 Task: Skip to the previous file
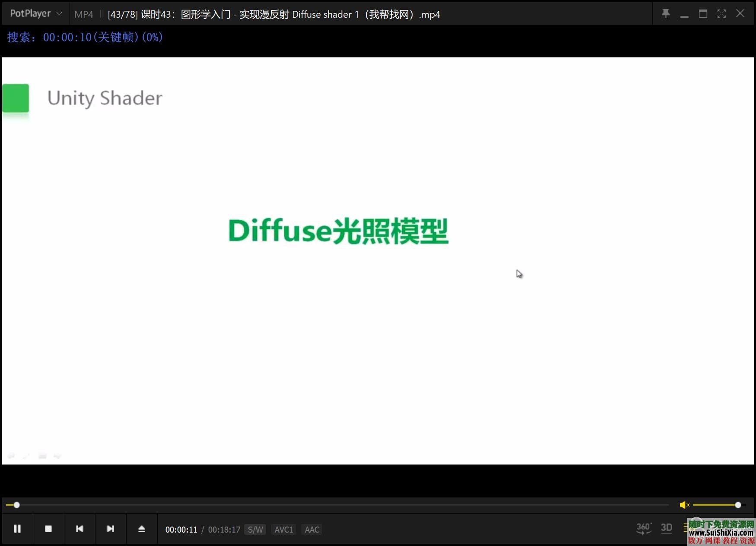pos(79,528)
